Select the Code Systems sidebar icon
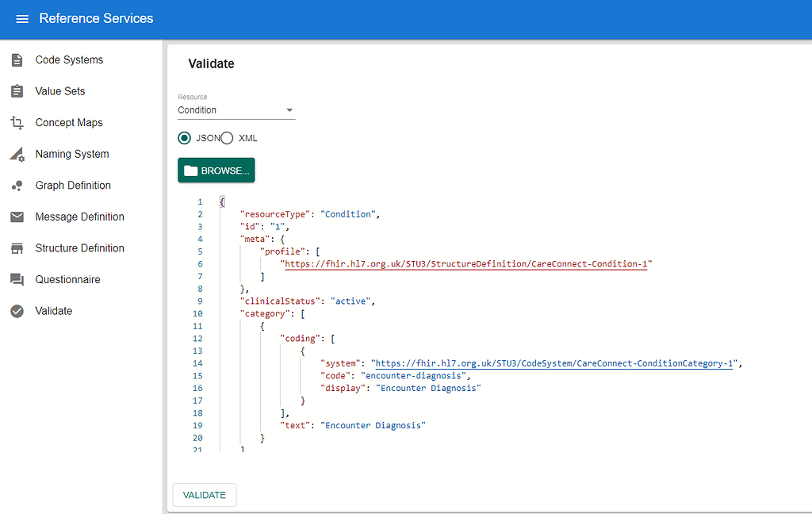This screenshot has height=514, width=812. pyautogui.click(x=17, y=59)
